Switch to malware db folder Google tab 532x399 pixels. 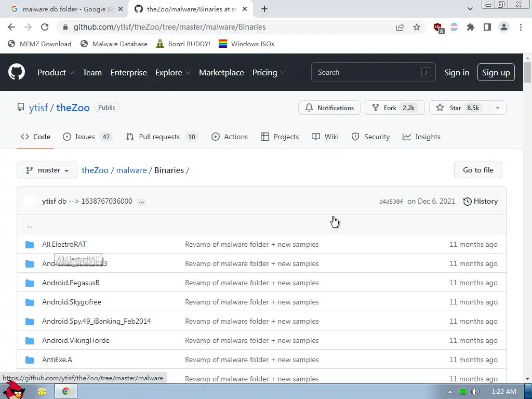pyautogui.click(x=64, y=9)
